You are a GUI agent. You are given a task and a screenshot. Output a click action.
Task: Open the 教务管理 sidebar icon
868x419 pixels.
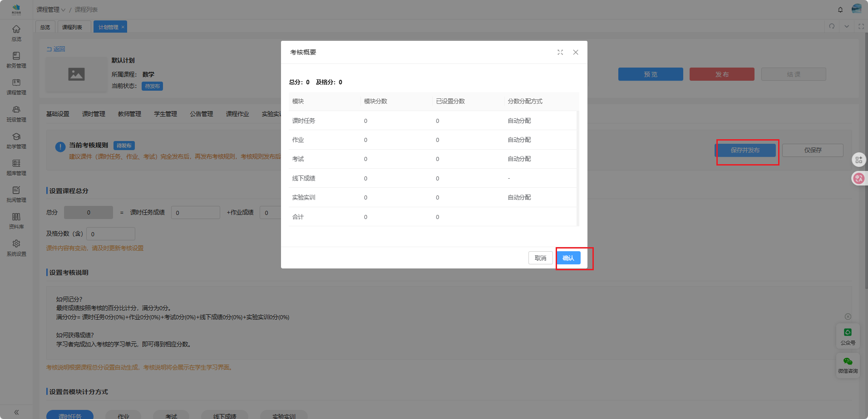(x=16, y=59)
